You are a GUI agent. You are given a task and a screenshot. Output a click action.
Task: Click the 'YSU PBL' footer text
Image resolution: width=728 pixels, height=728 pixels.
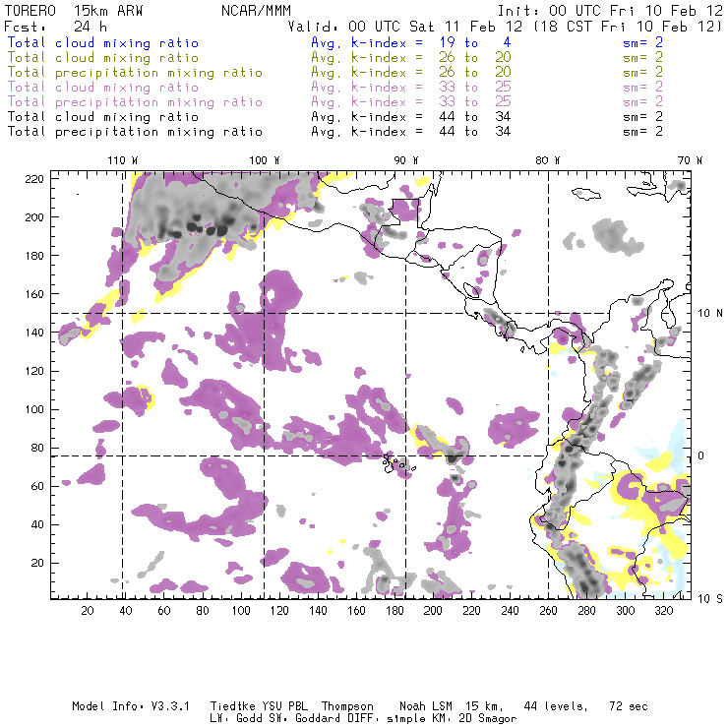(x=285, y=706)
